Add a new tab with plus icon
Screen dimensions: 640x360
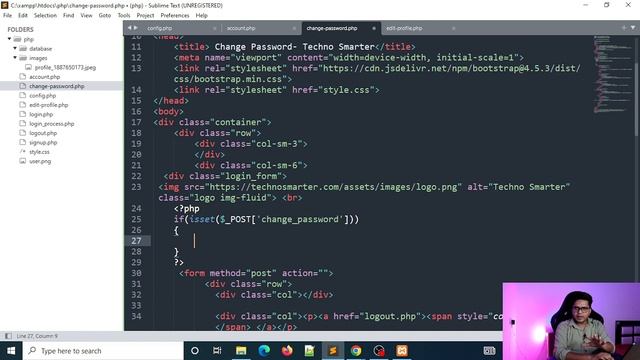coord(624,28)
